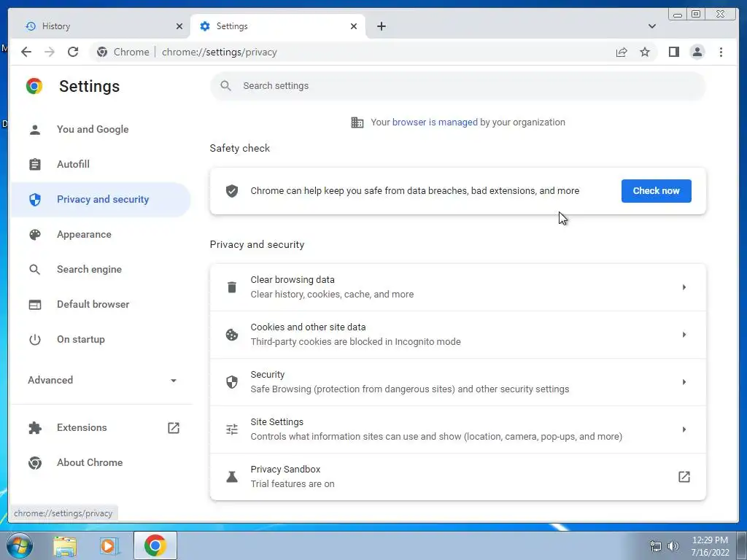Click the cookie icon beside Cookies row
This screenshot has height=560, width=747.
click(232, 335)
